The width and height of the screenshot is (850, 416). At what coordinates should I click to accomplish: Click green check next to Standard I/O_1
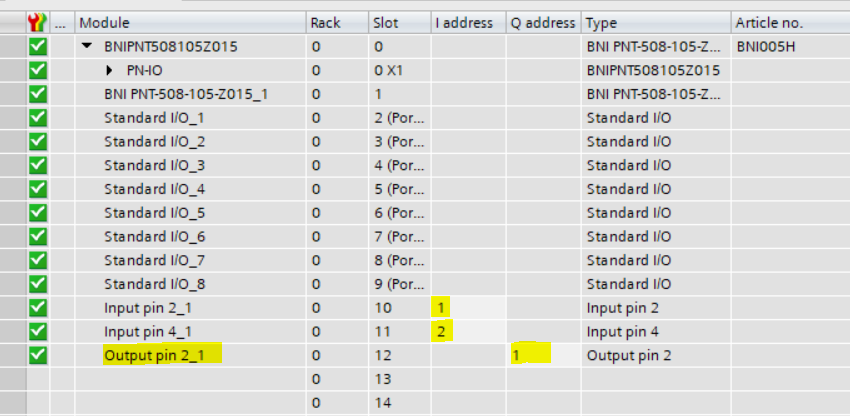point(39,117)
